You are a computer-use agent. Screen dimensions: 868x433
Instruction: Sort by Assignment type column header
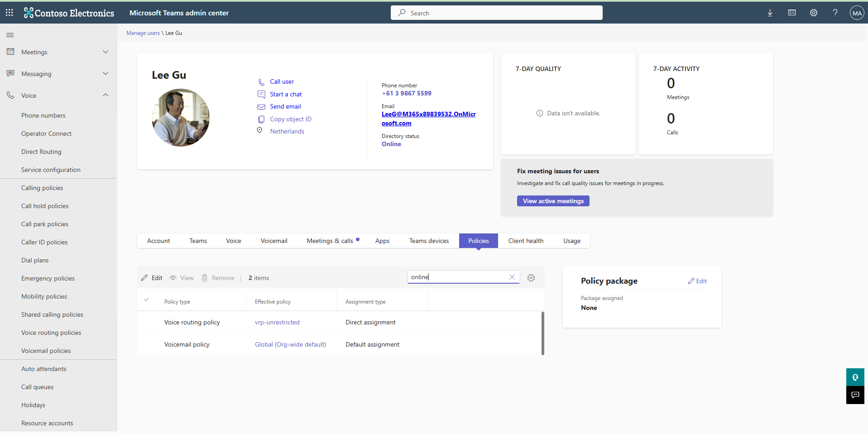click(365, 302)
